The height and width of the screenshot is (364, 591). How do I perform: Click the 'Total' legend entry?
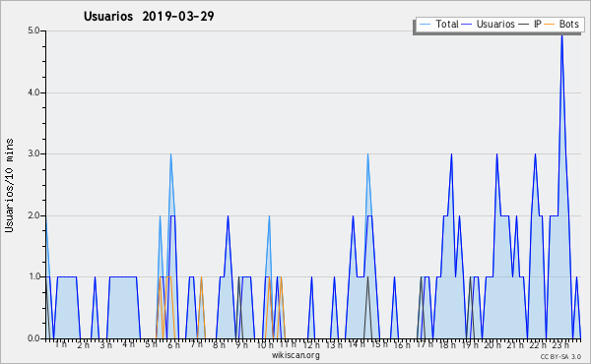(439, 24)
